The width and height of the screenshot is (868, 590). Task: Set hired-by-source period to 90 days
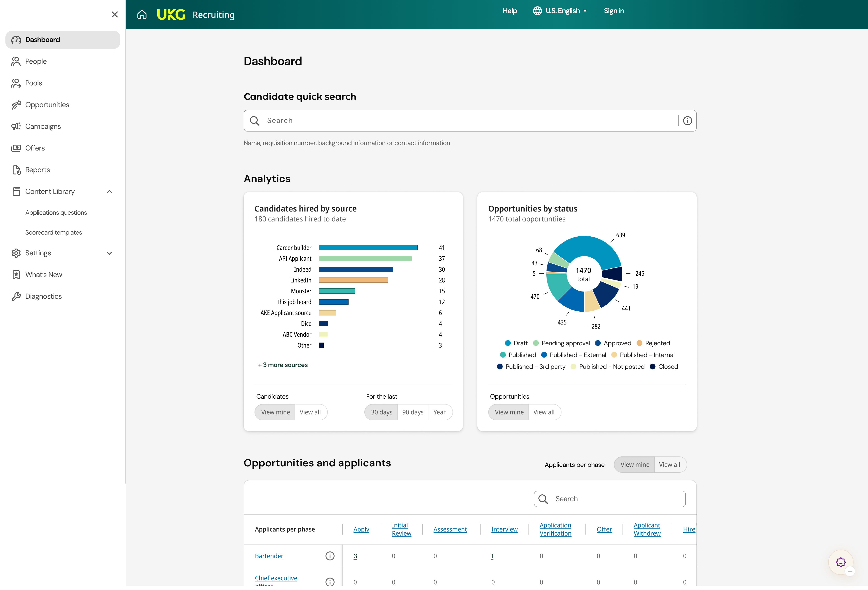(x=413, y=412)
